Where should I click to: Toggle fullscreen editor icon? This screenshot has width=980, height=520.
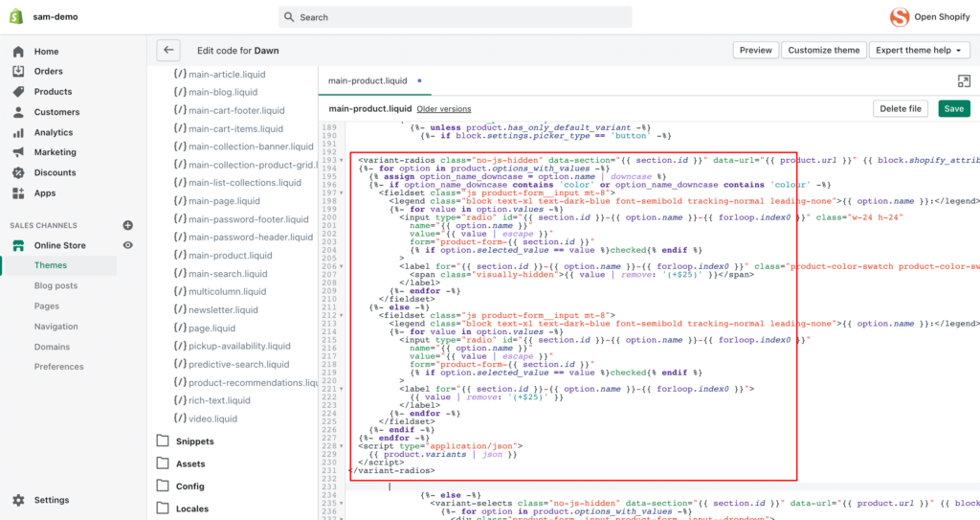click(x=964, y=80)
